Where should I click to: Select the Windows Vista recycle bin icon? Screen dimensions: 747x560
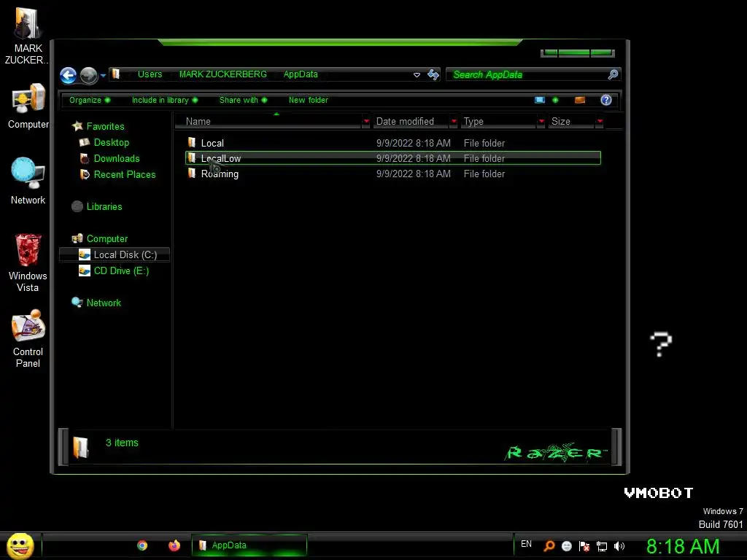point(28,262)
